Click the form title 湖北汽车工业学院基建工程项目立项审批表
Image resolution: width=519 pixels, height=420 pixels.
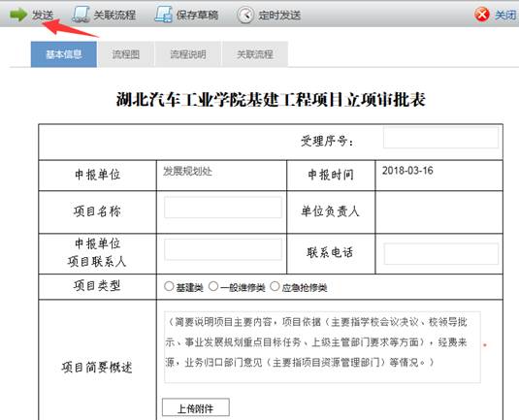tap(271, 99)
